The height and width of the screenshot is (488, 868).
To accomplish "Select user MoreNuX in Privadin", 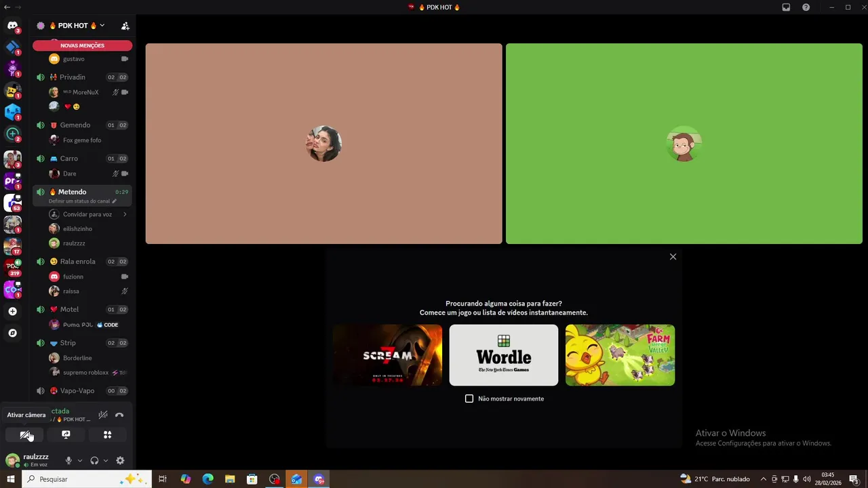I will pos(88,92).
